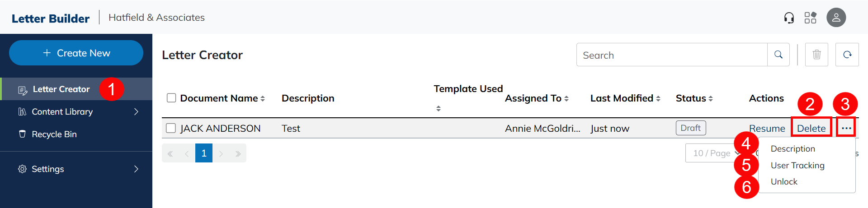This screenshot has width=868, height=208.
Task: Open the three-dots more actions menu
Action: tap(846, 128)
